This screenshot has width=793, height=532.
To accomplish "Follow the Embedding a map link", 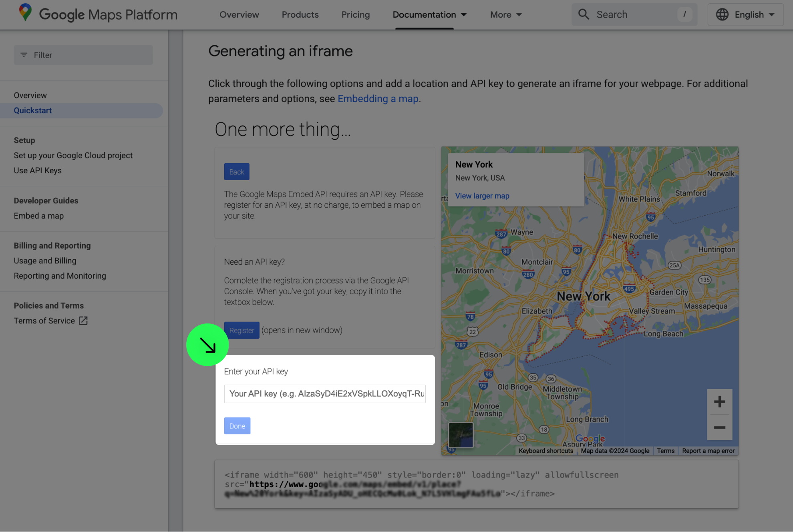I will [378, 98].
